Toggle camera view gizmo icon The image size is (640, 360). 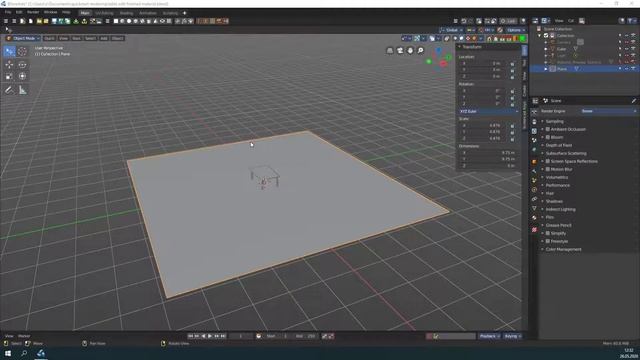tap(400, 50)
